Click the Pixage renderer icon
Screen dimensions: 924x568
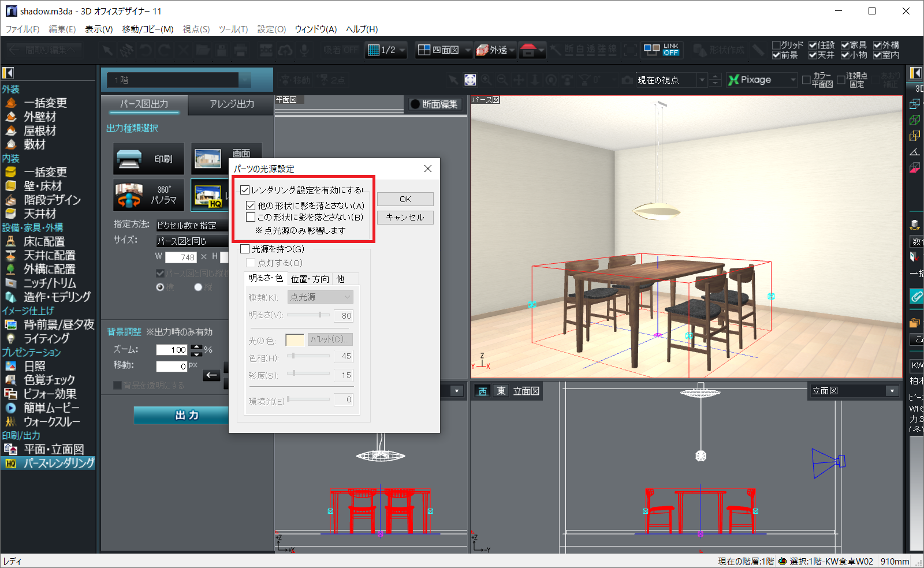(750, 80)
